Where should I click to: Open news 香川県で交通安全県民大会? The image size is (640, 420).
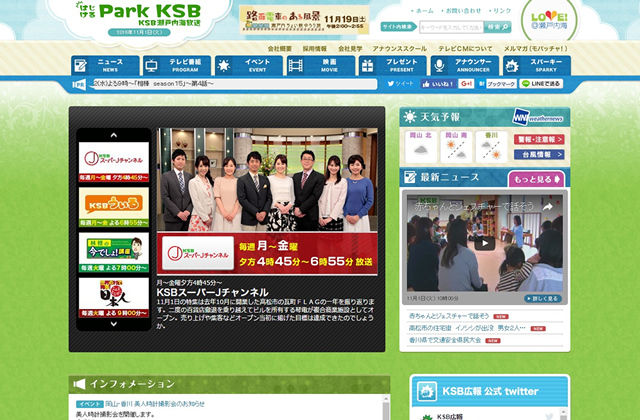point(445,340)
